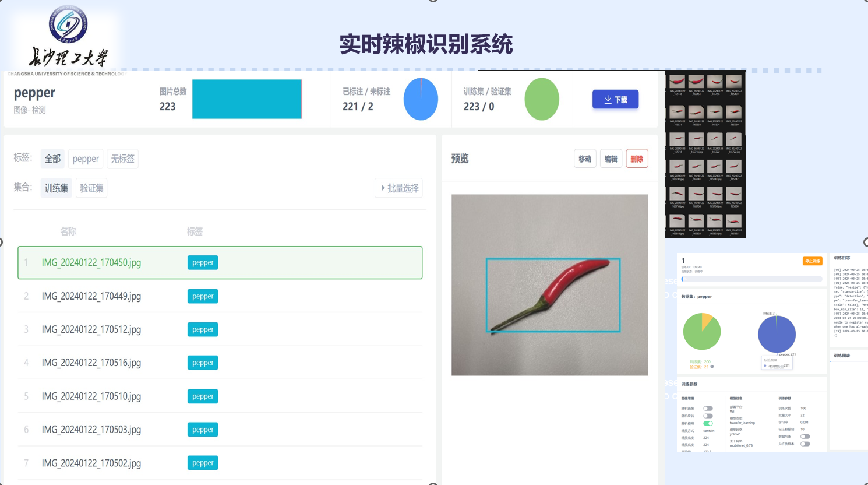Open thumbnail IMG_20240122_165534 in file grid
Viewport: 868px width, 485px height.
coord(715,111)
